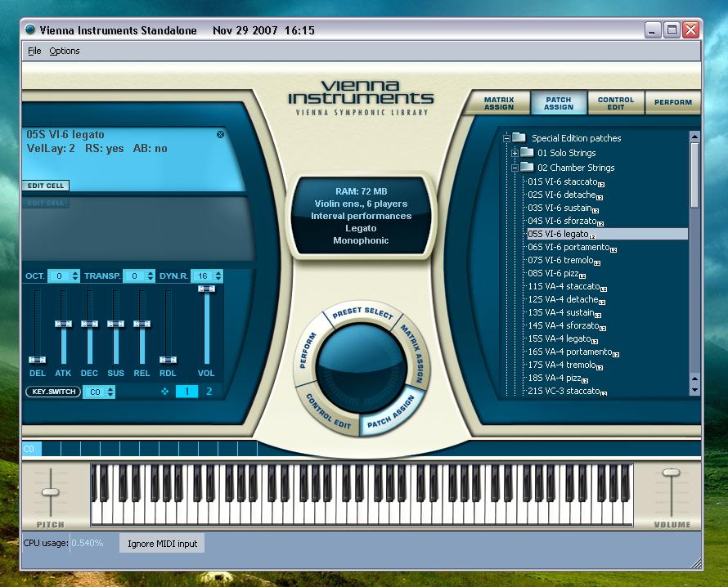Viewport: 728px width, 587px height.
Task: Select patch 04S VI-6 sforzato
Action: tap(565, 221)
